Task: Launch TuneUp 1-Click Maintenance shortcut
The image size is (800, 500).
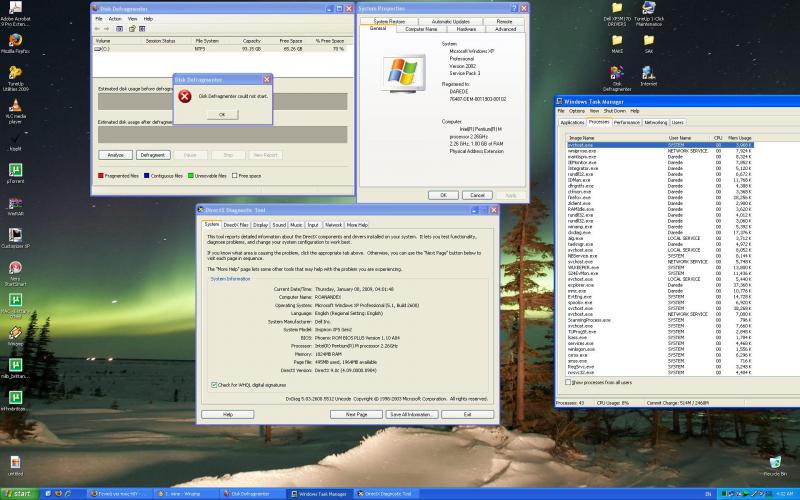Action: tap(648, 8)
